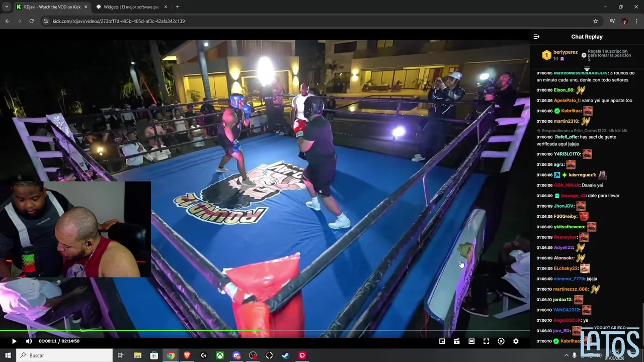644x362 pixels.
Task: Click martinezzz_666's wings emote
Action: coord(595,289)
